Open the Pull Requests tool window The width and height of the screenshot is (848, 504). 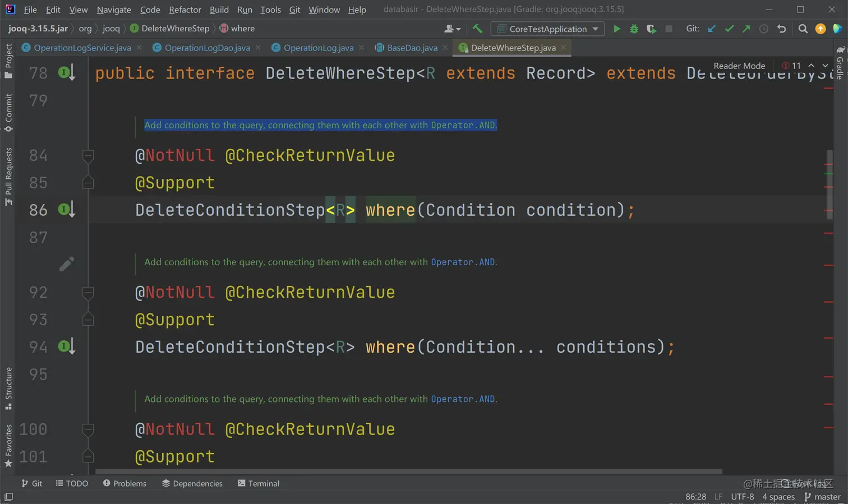tap(8, 176)
